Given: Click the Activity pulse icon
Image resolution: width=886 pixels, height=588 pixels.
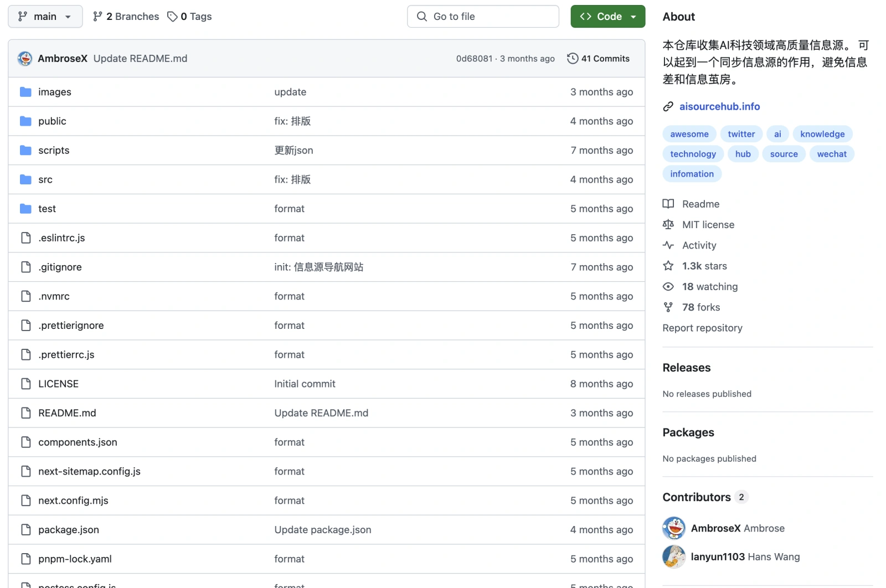Looking at the screenshot, I should point(668,245).
